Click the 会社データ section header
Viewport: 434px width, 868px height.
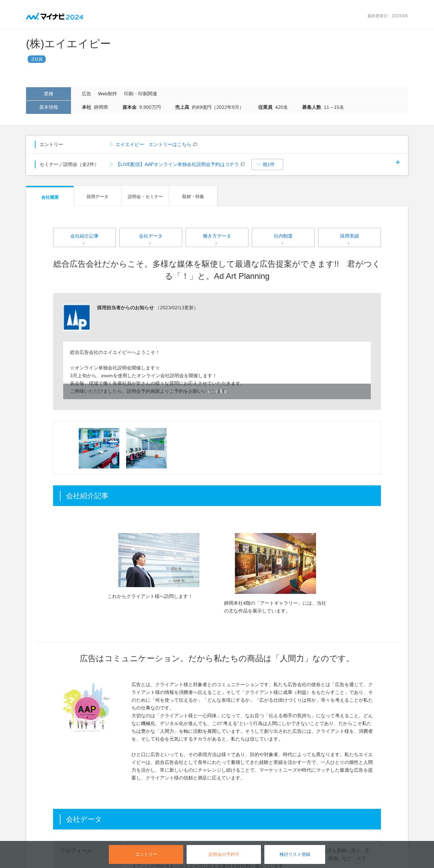217,819
